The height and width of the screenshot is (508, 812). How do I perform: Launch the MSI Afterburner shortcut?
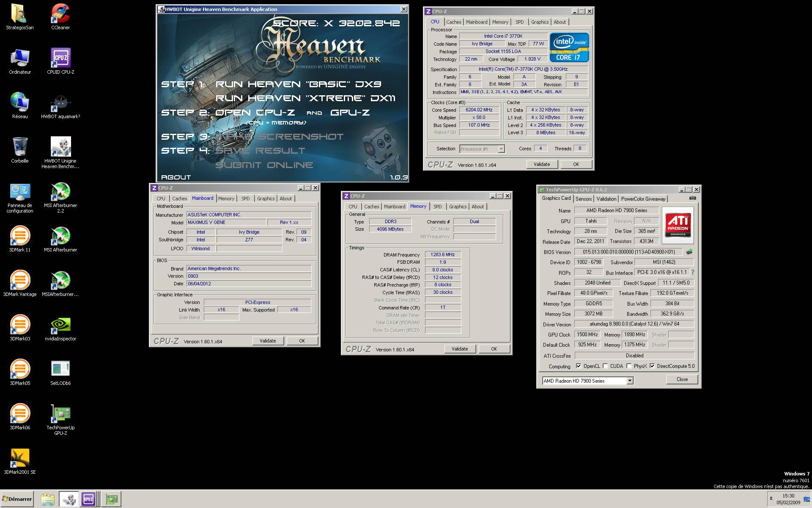pos(60,239)
